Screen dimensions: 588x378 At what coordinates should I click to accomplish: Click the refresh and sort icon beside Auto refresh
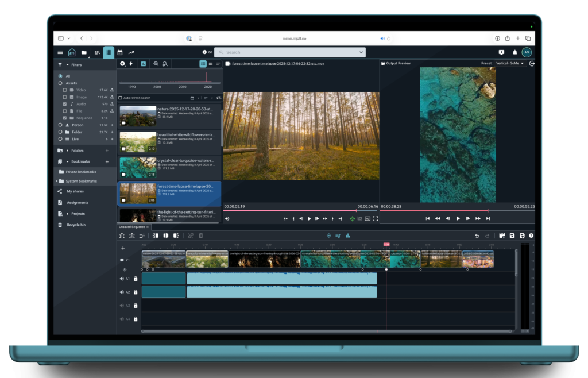pyautogui.click(x=219, y=98)
